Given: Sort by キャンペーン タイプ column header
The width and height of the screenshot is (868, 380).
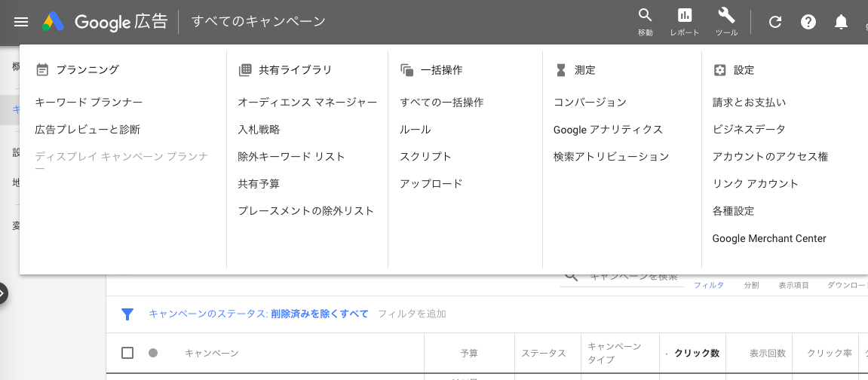Looking at the screenshot, I should pos(615,354).
